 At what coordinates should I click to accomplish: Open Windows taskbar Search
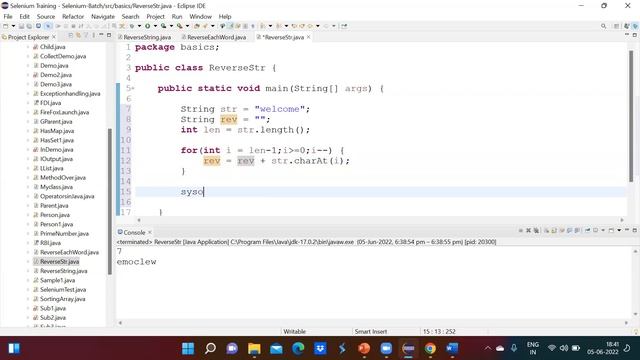coord(210,348)
